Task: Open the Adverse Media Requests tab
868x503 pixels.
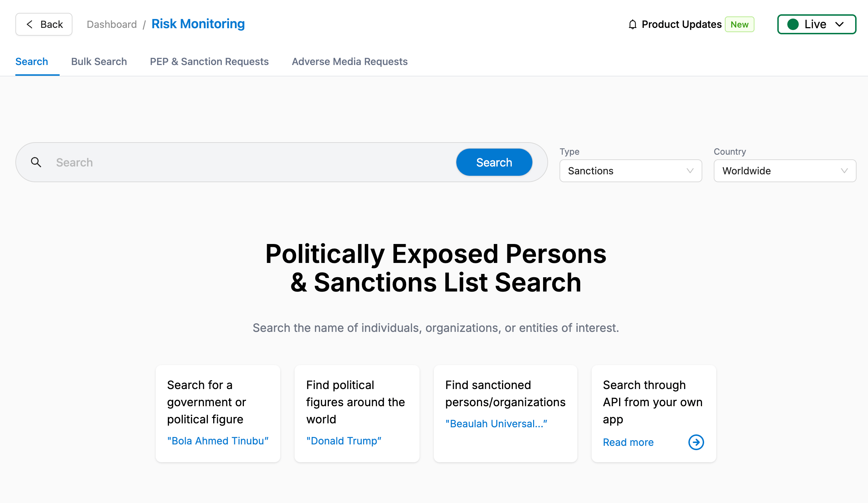Action: point(350,61)
